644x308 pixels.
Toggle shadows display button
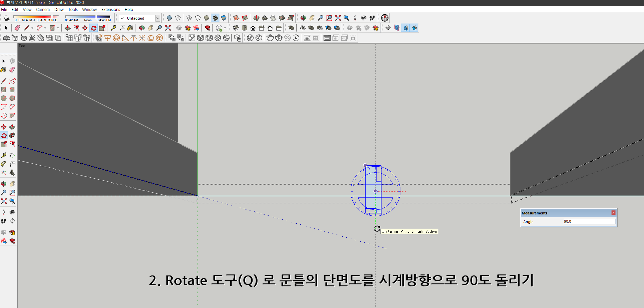[x=6, y=18]
